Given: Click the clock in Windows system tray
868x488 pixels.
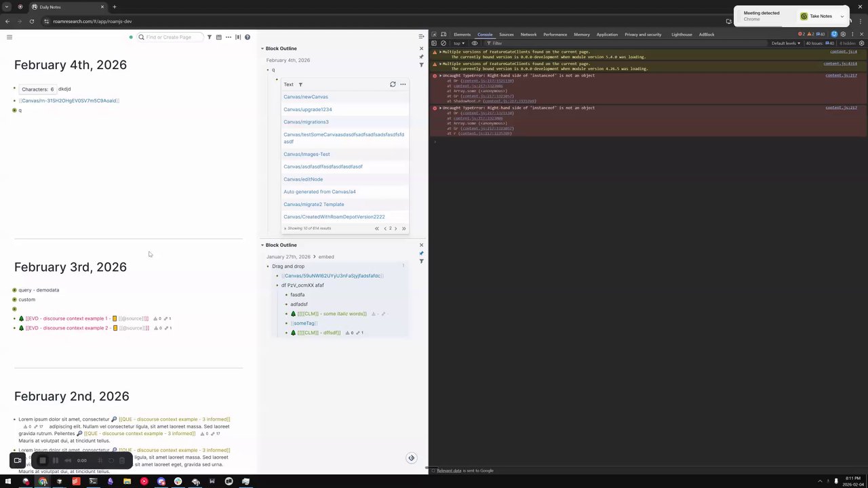Looking at the screenshot, I should [x=853, y=481].
